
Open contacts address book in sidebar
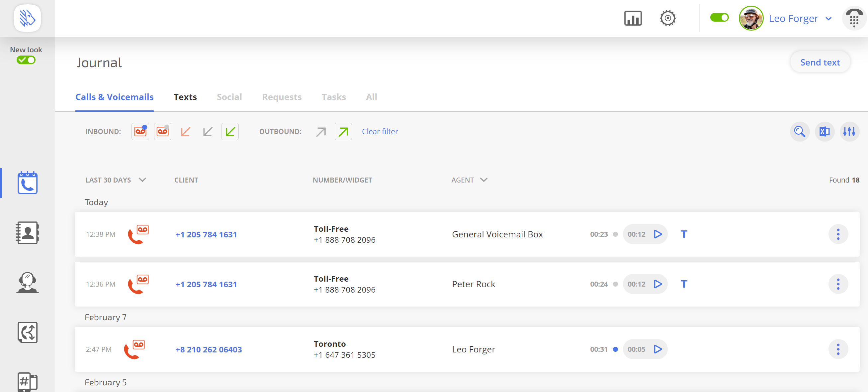tap(27, 233)
